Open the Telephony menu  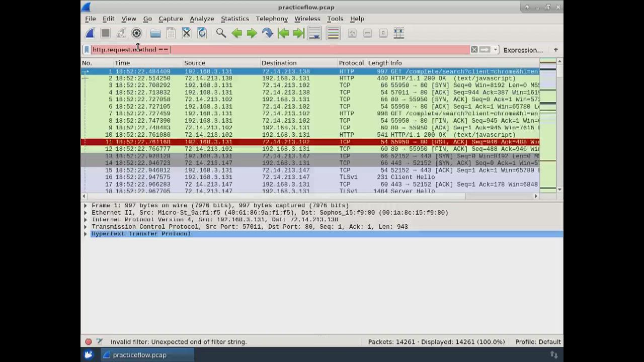[x=272, y=19]
